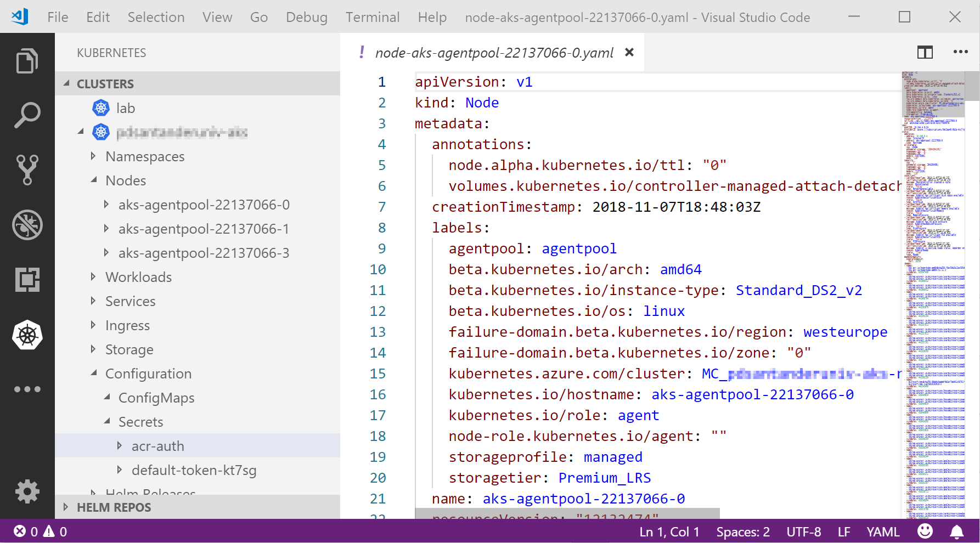Collapse the blurred cluster node

click(81, 132)
